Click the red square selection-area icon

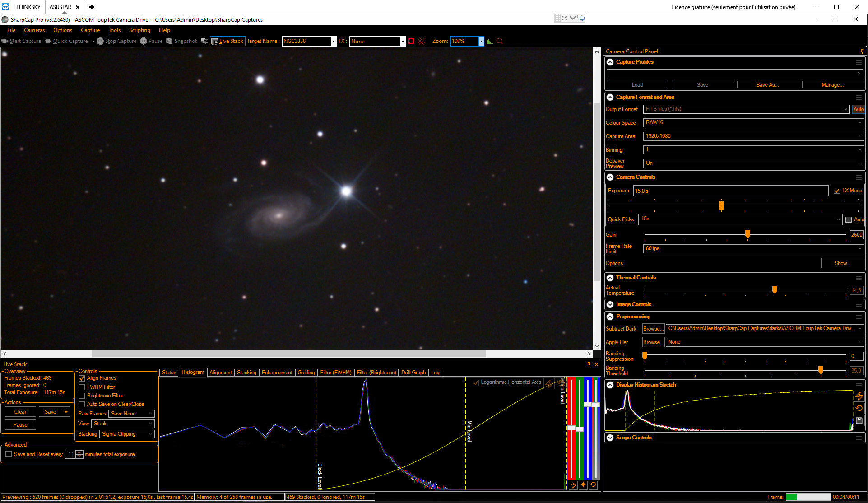tap(411, 41)
